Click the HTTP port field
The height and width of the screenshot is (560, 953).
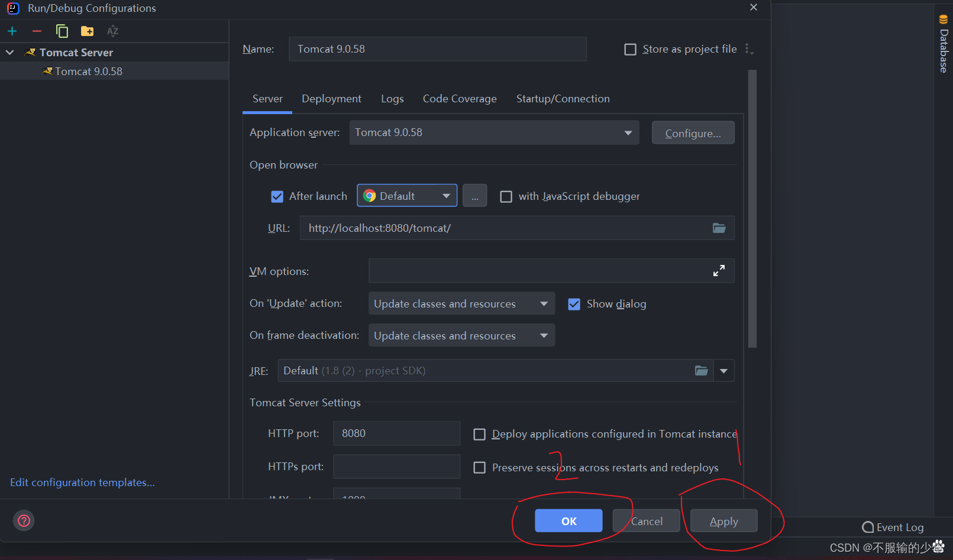396,433
